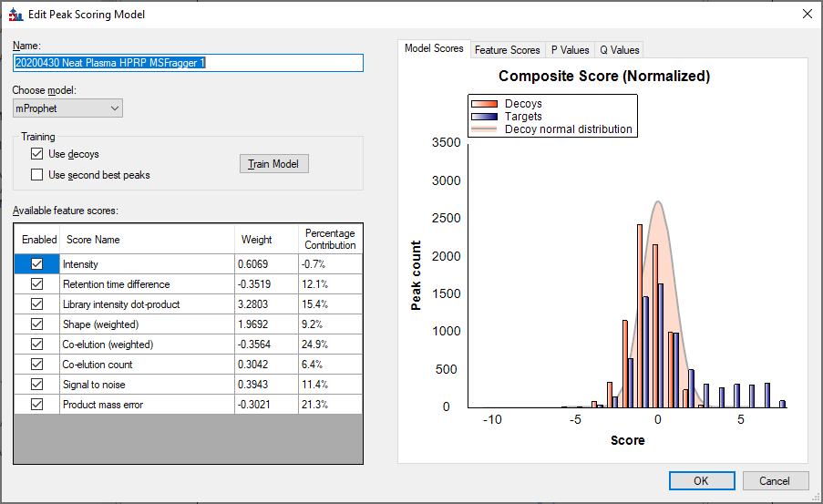Click the Percentage Contribution column header
The width and height of the screenshot is (823, 504).
pos(330,239)
